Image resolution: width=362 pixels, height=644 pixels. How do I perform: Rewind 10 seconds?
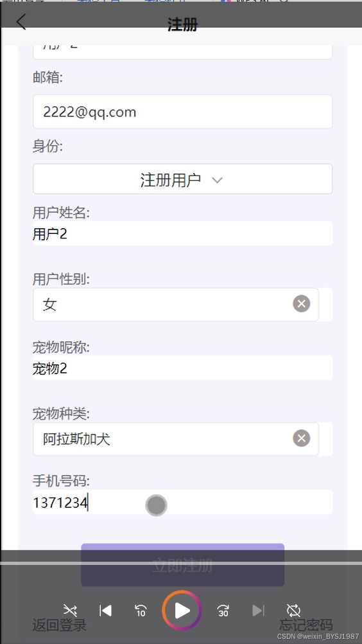[x=141, y=611]
